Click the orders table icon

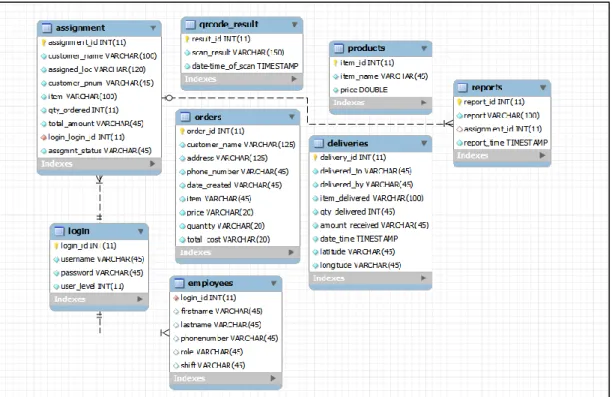coord(185,117)
